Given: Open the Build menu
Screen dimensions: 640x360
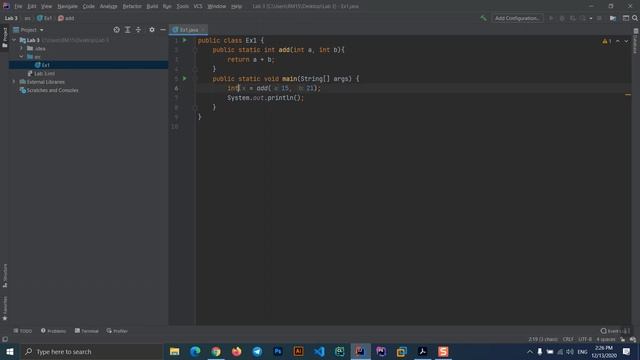Looking at the screenshot, I should pos(152,7).
